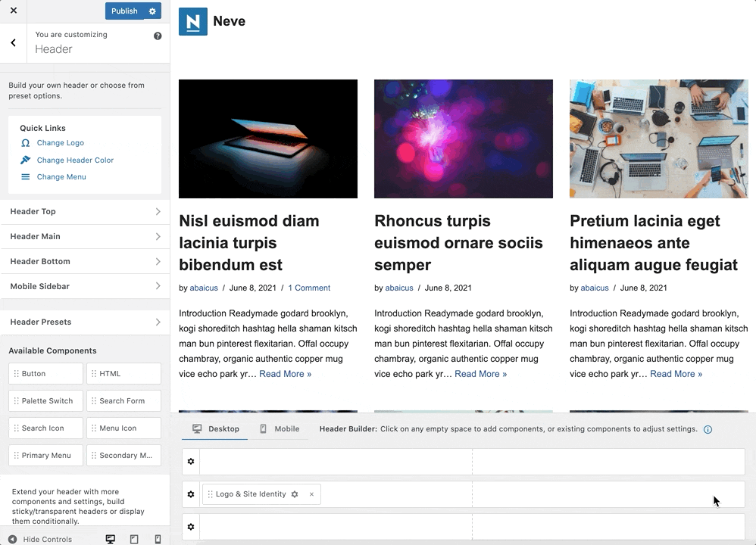Open Logo & Site Identity component settings gear
The height and width of the screenshot is (545, 756).
(295, 494)
